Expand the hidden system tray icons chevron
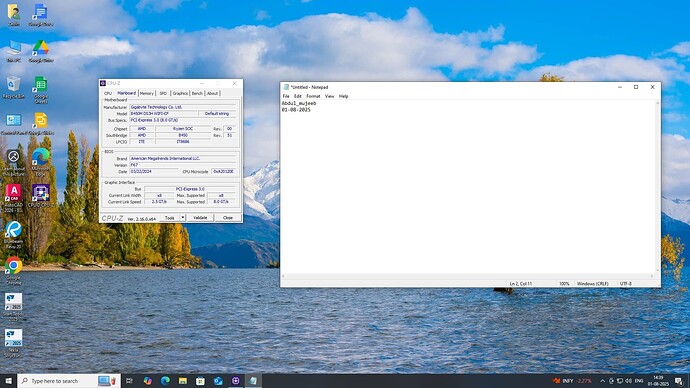 (602, 381)
